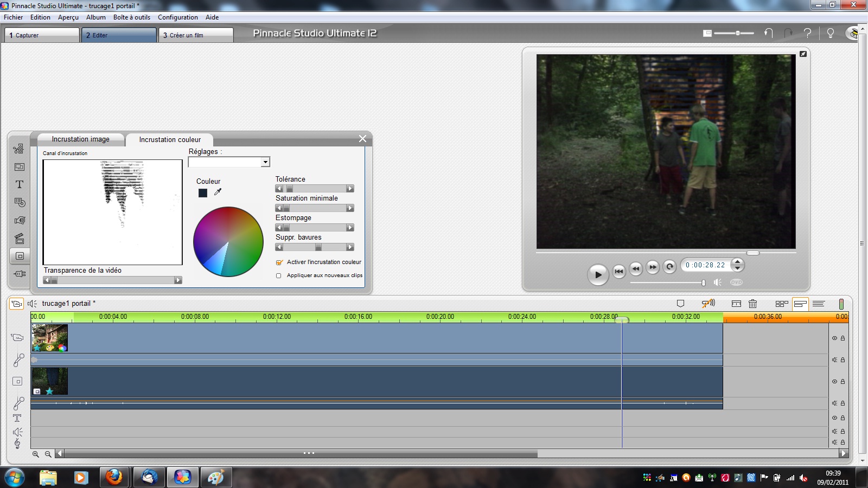Select the disc menu tool in video toolbox
This screenshot has width=868, height=488.
[x=20, y=202]
